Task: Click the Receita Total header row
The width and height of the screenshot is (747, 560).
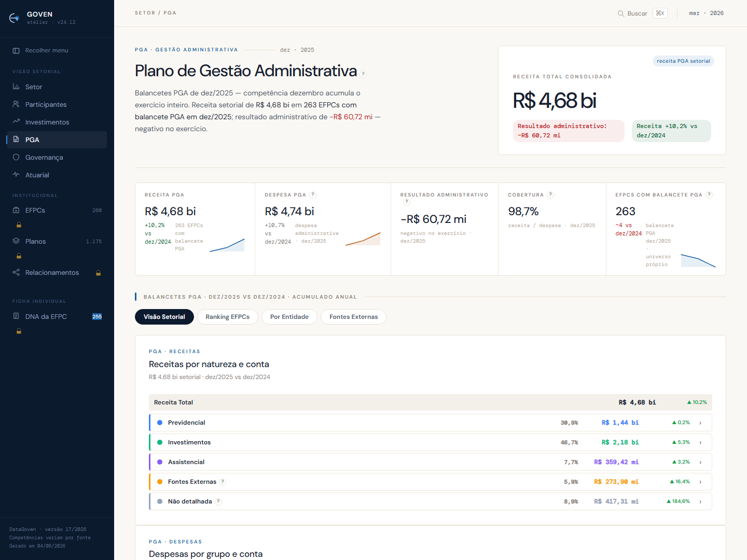Action: [431, 402]
